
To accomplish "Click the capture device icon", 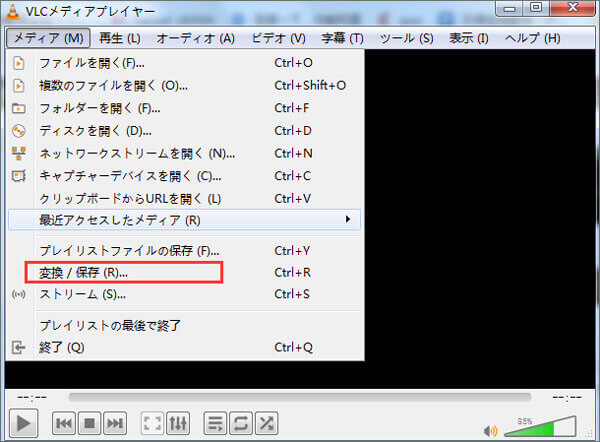I will [18, 176].
